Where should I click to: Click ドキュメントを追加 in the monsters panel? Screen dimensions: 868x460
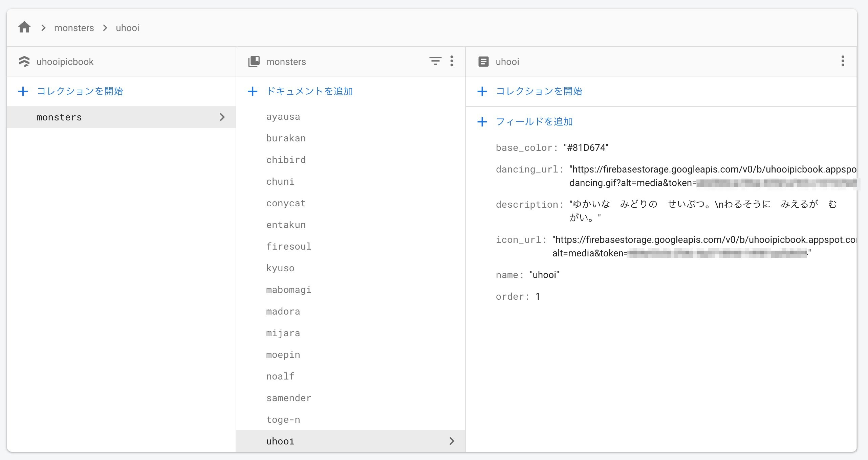click(x=309, y=91)
